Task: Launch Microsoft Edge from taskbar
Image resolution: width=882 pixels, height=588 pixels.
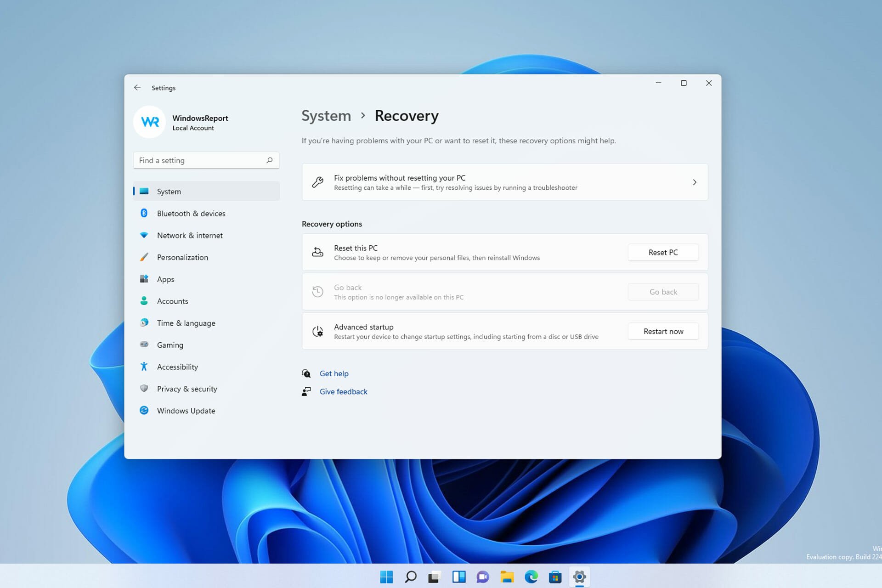Action: (x=531, y=577)
